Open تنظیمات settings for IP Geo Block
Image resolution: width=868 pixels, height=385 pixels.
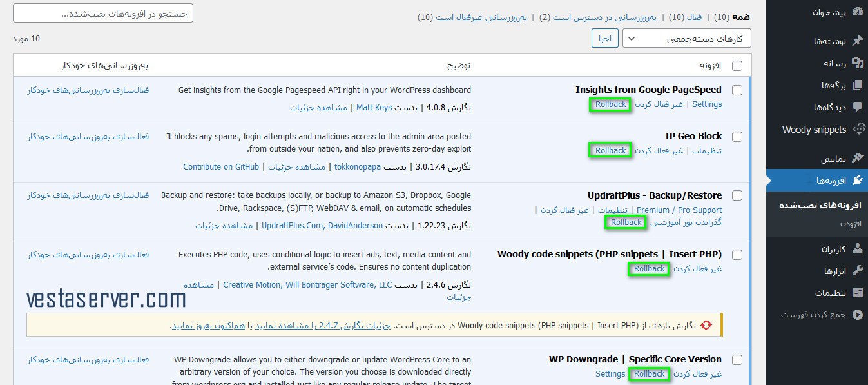[707, 151]
